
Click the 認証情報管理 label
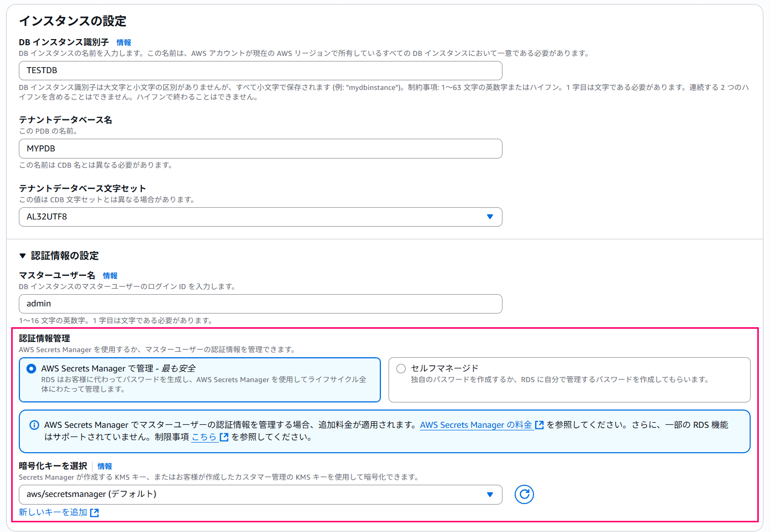[x=44, y=338]
